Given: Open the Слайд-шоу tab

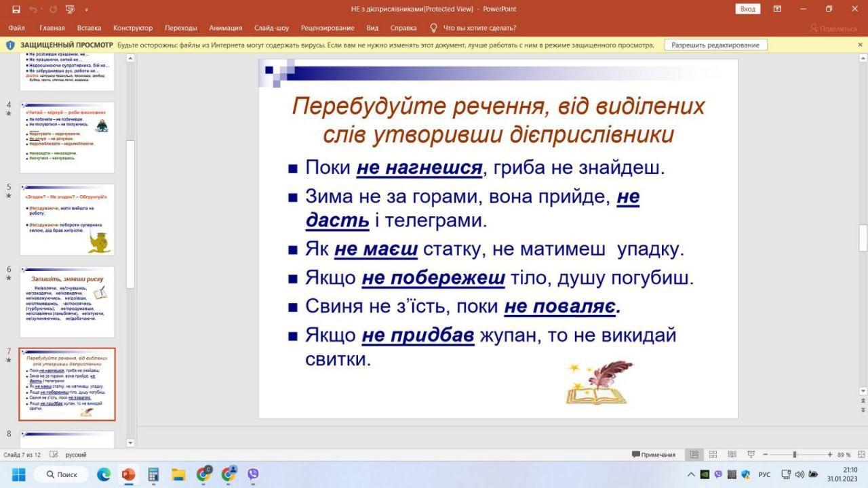Looking at the screenshot, I should pos(271,28).
